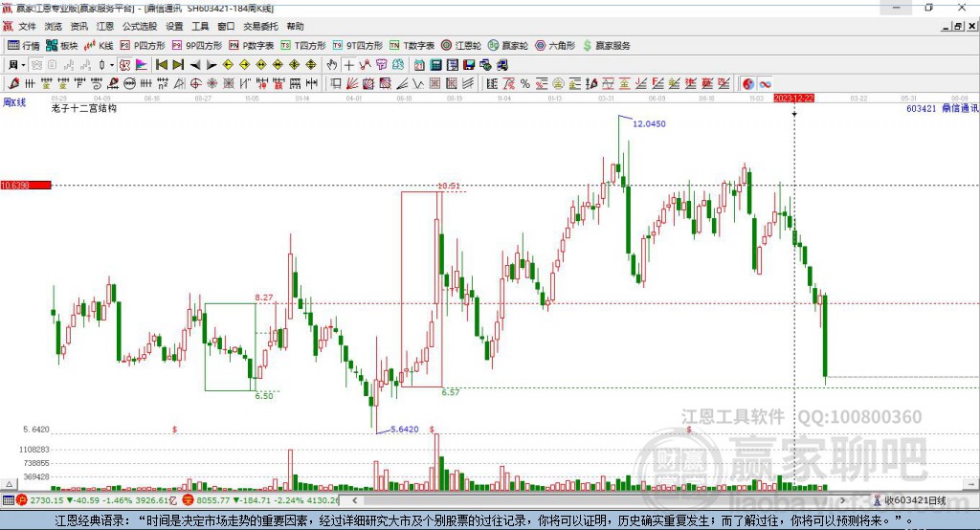The width and height of the screenshot is (980, 530).
Task: Open the 赢家轮 wheel tool
Action: pyautogui.click(x=508, y=46)
